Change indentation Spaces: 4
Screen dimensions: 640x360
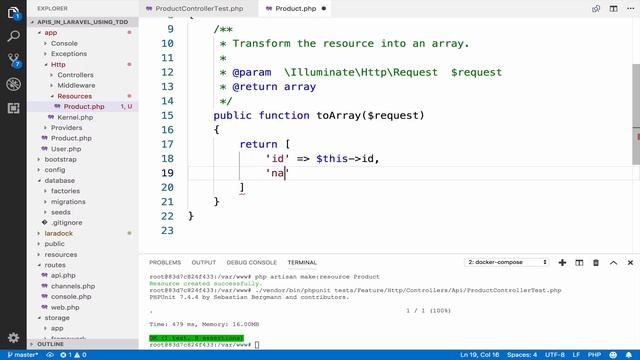click(522, 355)
